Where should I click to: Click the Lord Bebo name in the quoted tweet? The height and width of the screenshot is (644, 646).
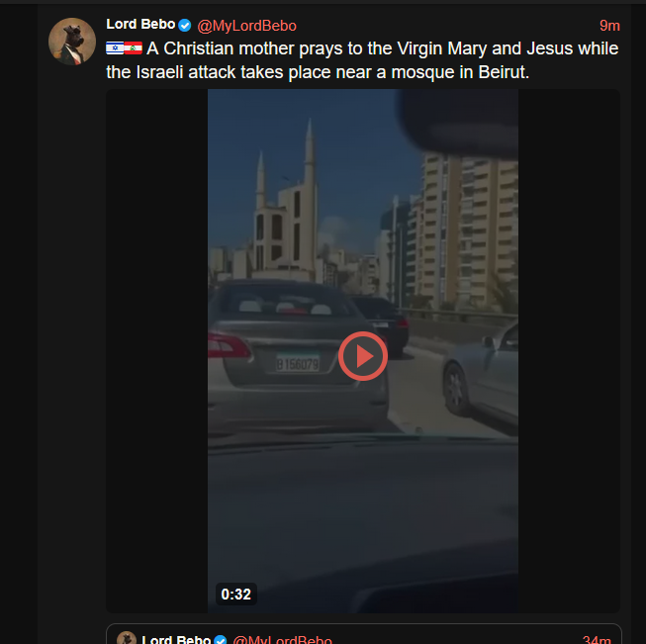(x=176, y=639)
